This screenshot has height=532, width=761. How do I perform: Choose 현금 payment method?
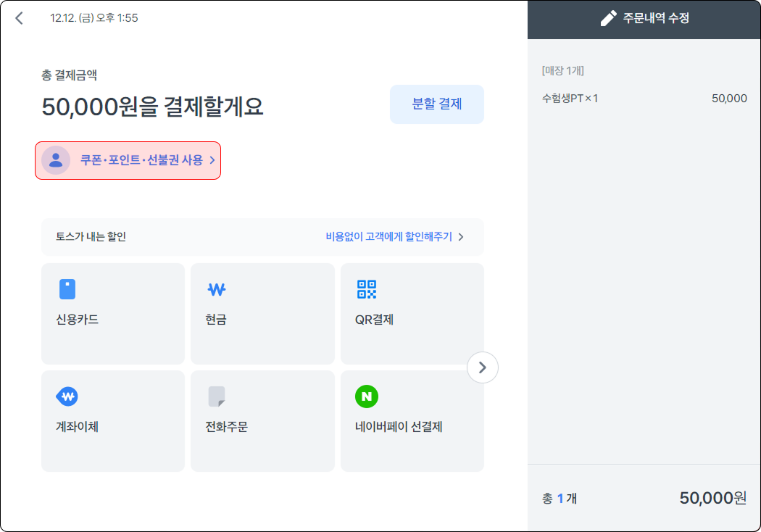coord(262,314)
